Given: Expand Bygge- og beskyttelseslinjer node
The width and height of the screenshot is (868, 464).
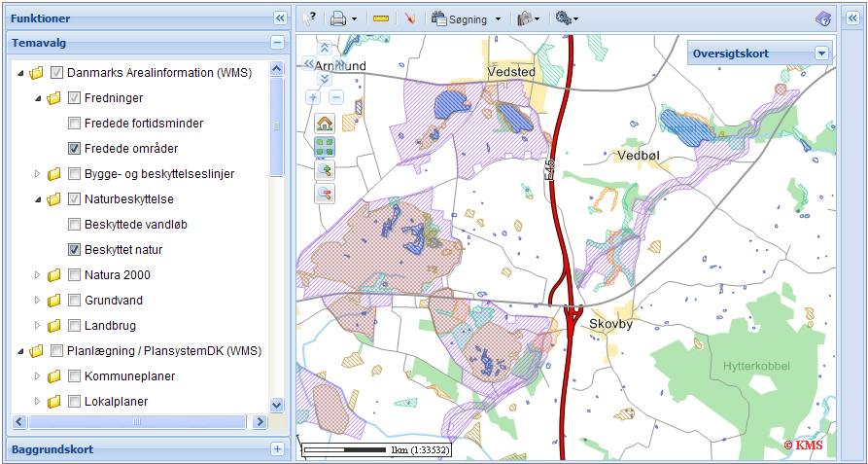Looking at the screenshot, I should pos(38,174).
